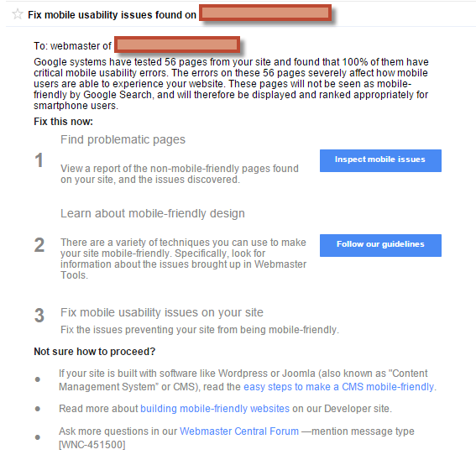Click the bullet beside the Wordpress or Joomla tip

38,379
